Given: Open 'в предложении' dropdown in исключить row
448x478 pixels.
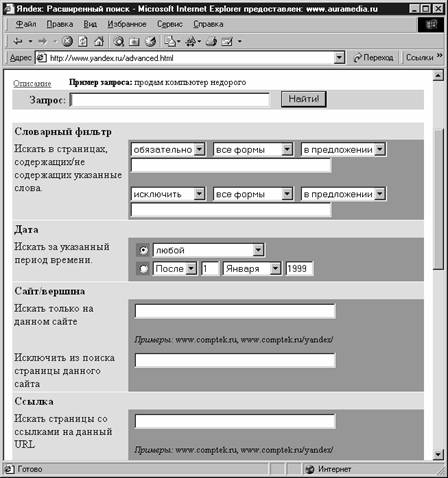Looking at the screenshot, I should pyautogui.click(x=380, y=194).
